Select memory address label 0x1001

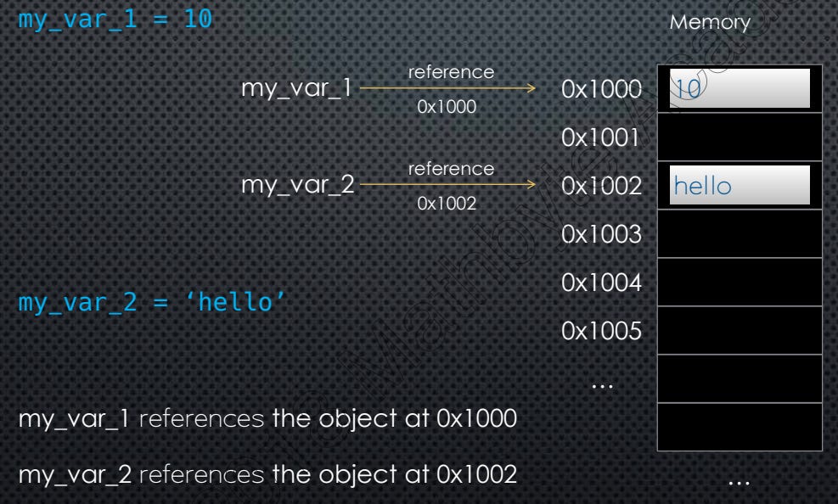tap(599, 137)
